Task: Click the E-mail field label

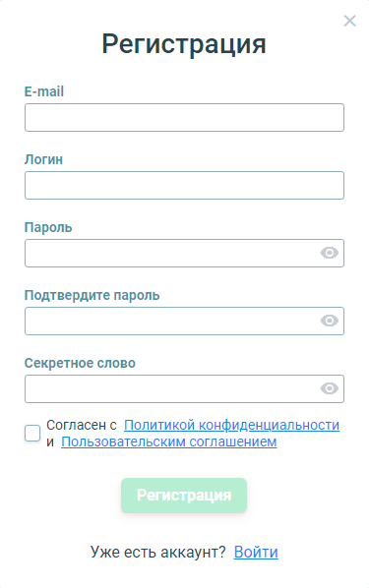Action: tap(44, 91)
